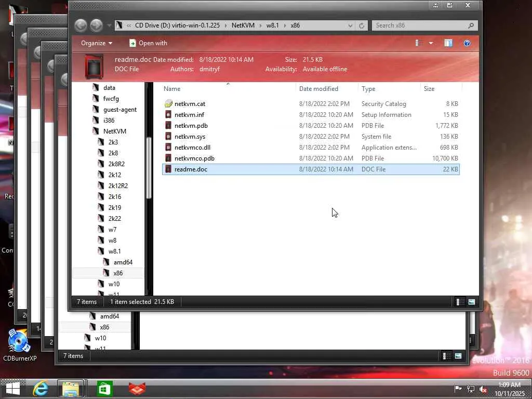Click the drive icon in address bar
This screenshot has width=532, height=399.
pos(119,25)
